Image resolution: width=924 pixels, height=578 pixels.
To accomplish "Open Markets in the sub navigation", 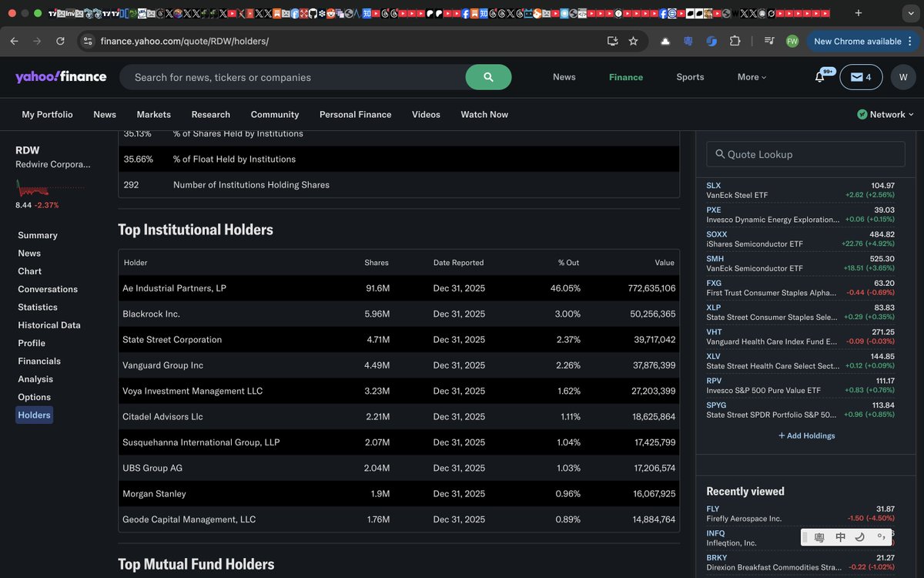I will click(154, 114).
